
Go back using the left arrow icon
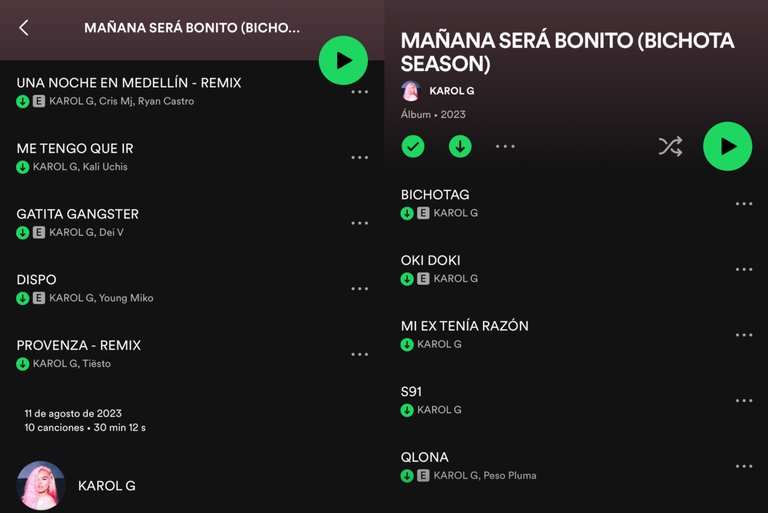24,28
